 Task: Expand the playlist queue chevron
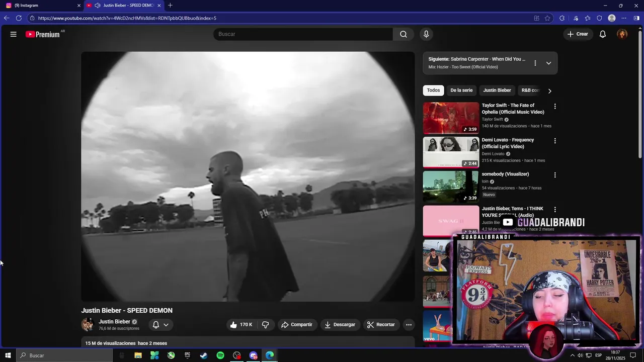(548, 63)
